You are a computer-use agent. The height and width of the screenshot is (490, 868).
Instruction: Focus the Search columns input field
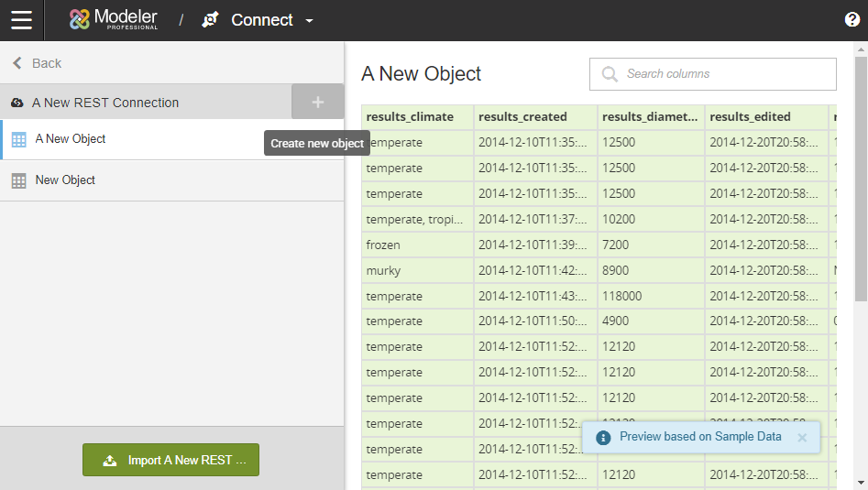coord(724,74)
